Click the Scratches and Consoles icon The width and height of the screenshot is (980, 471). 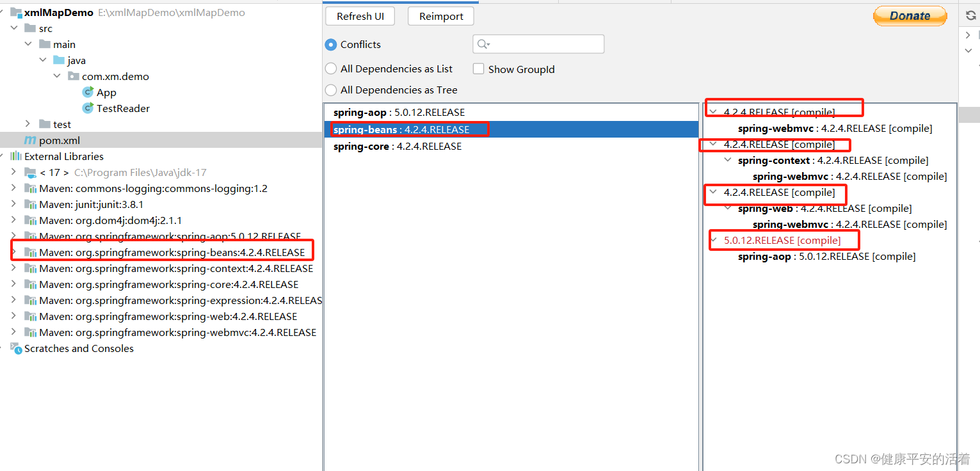[x=16, y=348]
